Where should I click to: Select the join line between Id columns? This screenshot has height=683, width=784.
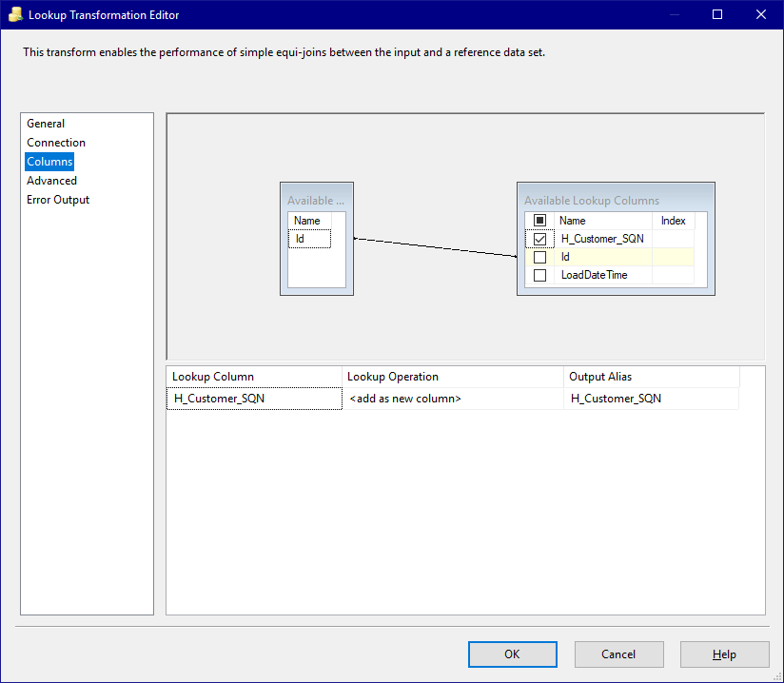436,247
